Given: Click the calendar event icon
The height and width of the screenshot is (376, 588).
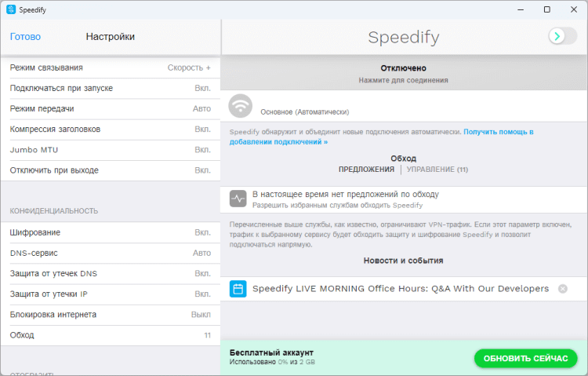Looking at the screenshot, I should click(238, 289).
